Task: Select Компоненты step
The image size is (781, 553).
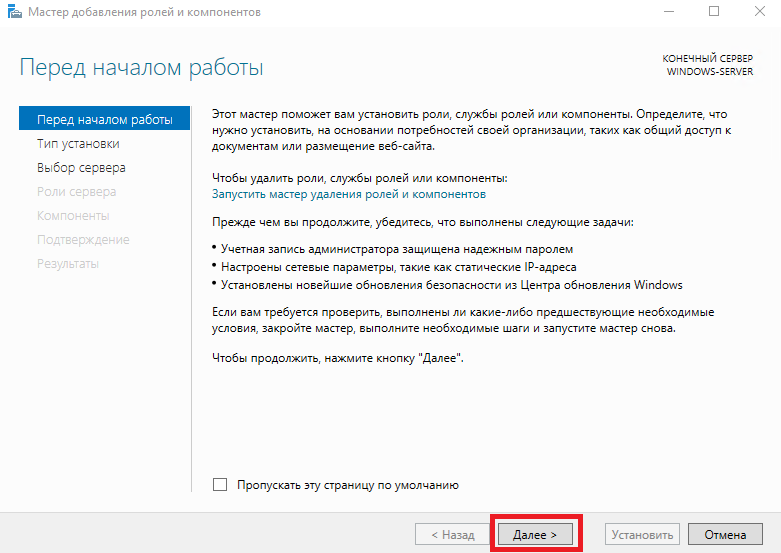Action: point(73,215)
